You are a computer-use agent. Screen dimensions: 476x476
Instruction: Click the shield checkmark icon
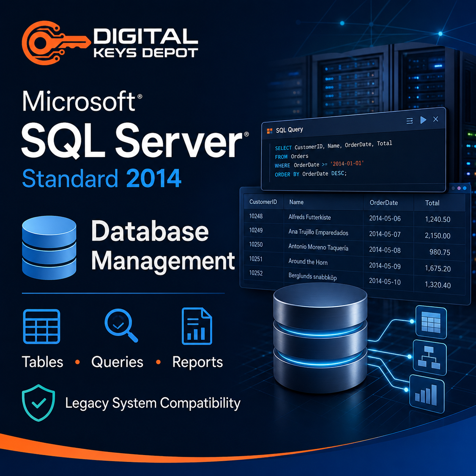pos(38,403)
